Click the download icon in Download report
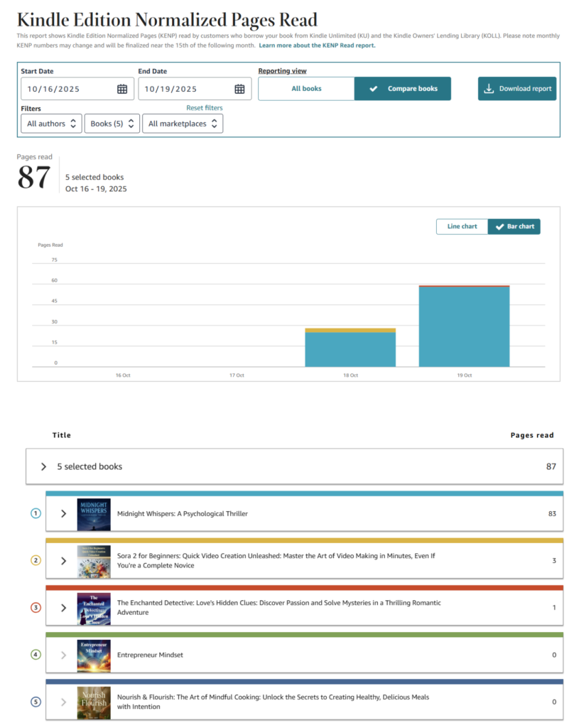Image resolution: width=574 pixels, height=728 pixels. (489, 89)
